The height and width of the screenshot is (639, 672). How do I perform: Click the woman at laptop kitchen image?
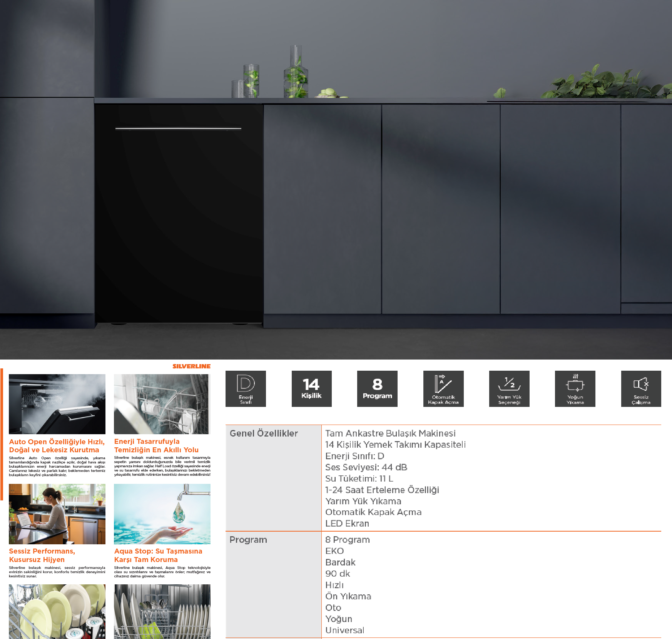pos(57,514)
